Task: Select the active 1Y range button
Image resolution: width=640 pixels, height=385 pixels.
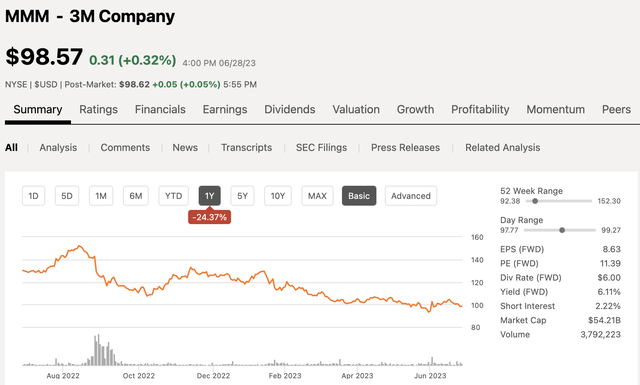Action: [x=209, y=196]
